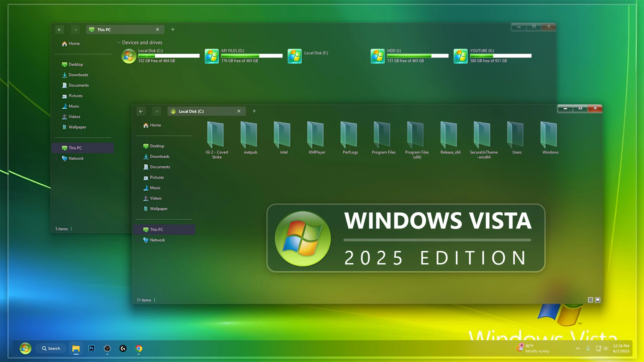Select Documents in Local Disk window sidebar
The height and width of the screenshot is (362, 644).
[x=164, y=167]
